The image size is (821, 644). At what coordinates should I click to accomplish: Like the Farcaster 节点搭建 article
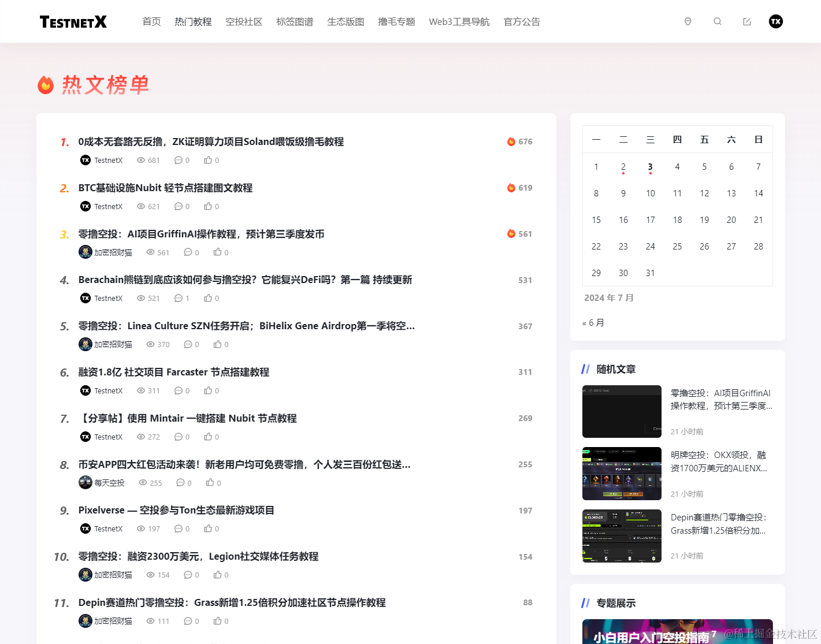pyautogui.click(x=209, y=390)
